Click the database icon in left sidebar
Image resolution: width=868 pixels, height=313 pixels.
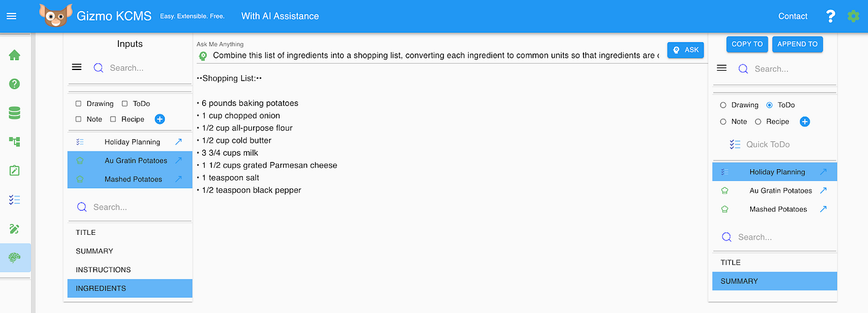[15, 113]
